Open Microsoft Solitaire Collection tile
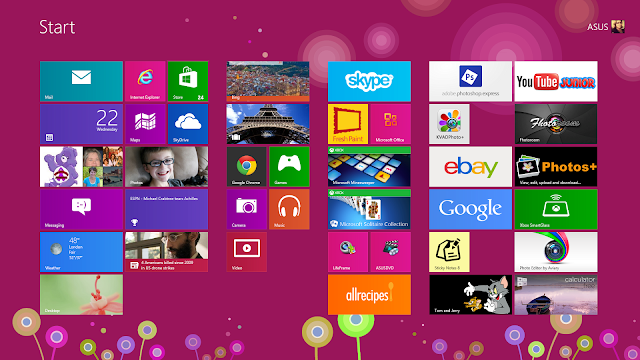640x360 pixels. (369, 209)
